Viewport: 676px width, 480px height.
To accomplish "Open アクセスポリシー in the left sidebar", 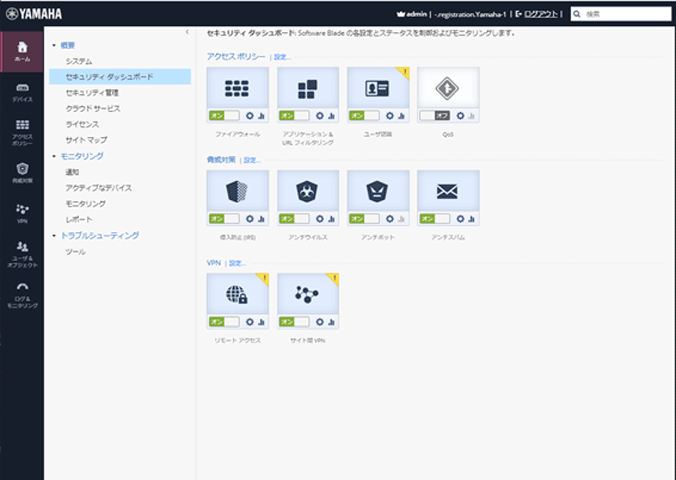I will tap(22, 130).
